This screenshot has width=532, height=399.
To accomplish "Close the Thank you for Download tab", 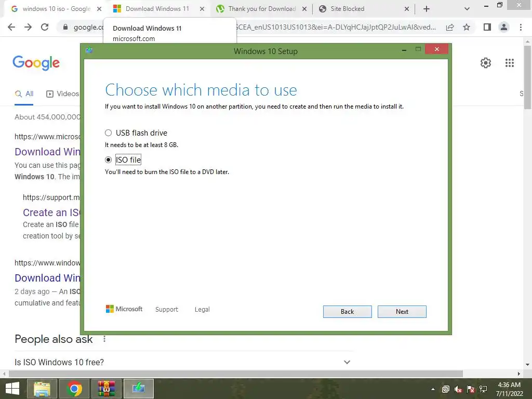I will tap(304, 9).
